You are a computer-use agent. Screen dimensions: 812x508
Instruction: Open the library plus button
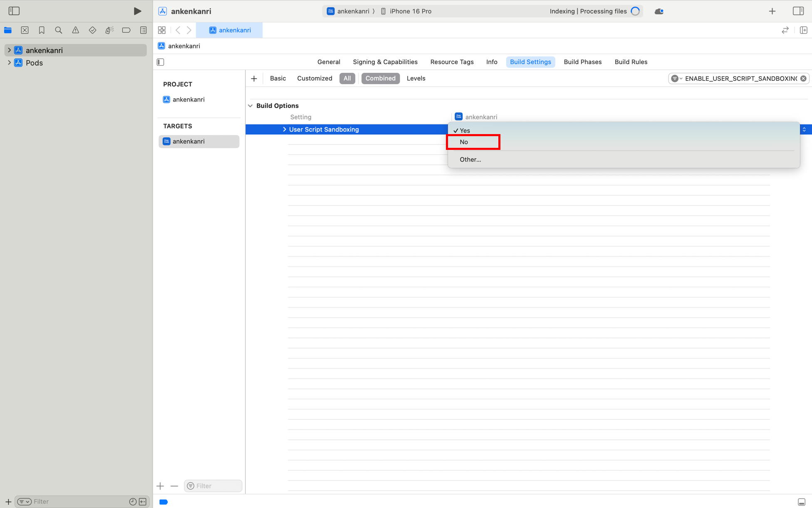click(772, 11)
